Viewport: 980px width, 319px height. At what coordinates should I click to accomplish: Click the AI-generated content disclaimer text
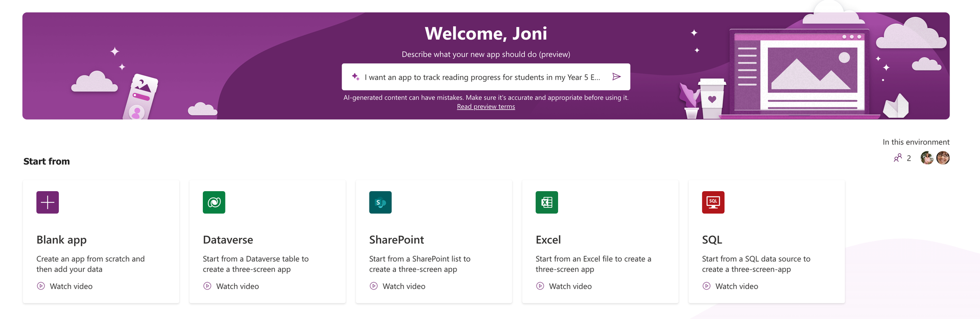[486, 98]
